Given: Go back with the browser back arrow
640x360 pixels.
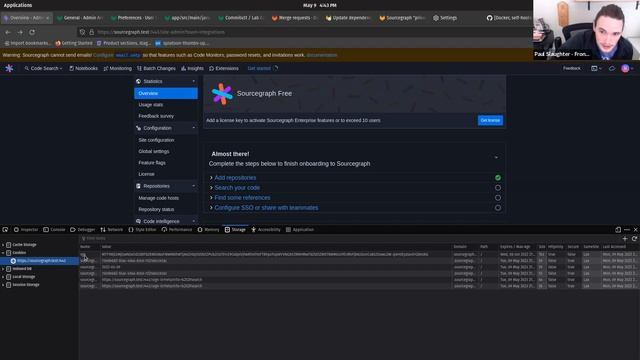Looking at the screenshot, I should pyautogui.click(x=8, y=32).
